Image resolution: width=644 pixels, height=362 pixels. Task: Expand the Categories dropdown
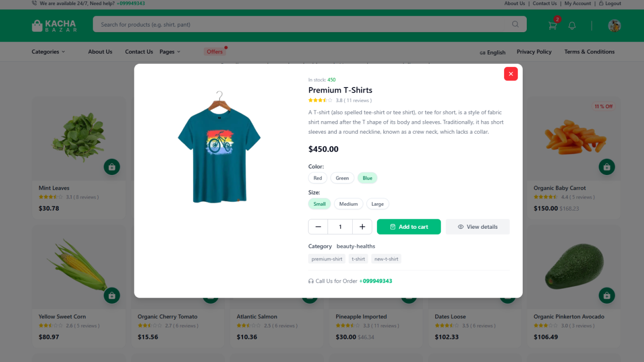pos(48,52)
